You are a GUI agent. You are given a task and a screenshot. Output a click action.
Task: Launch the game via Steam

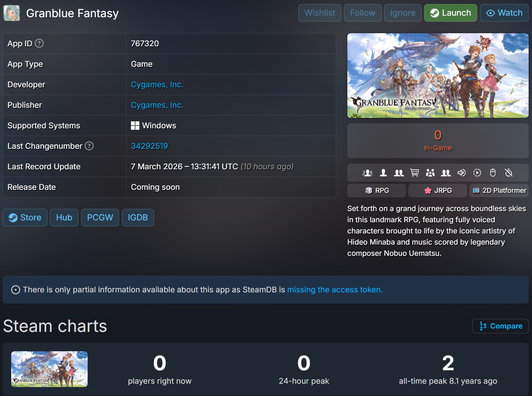coord(450,13)
